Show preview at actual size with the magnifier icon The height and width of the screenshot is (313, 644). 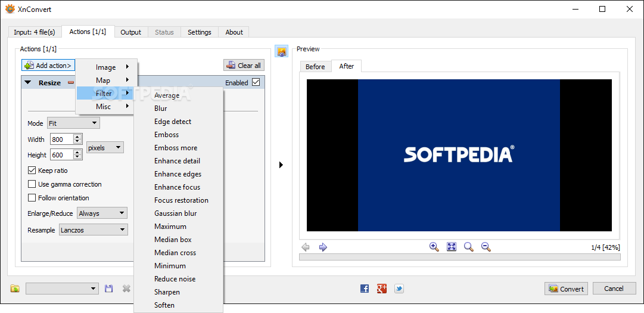[469, 246]
